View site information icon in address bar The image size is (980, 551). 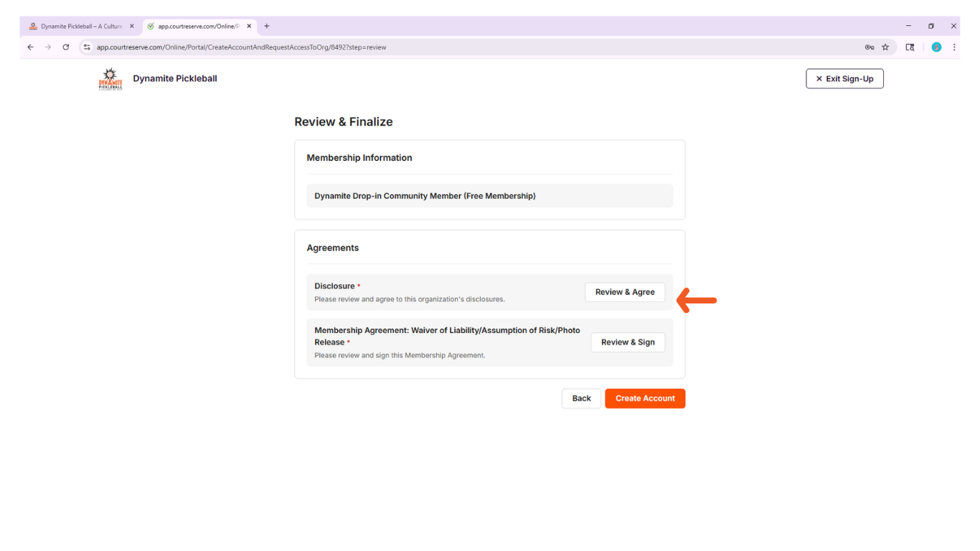click(x=88, y=47)
